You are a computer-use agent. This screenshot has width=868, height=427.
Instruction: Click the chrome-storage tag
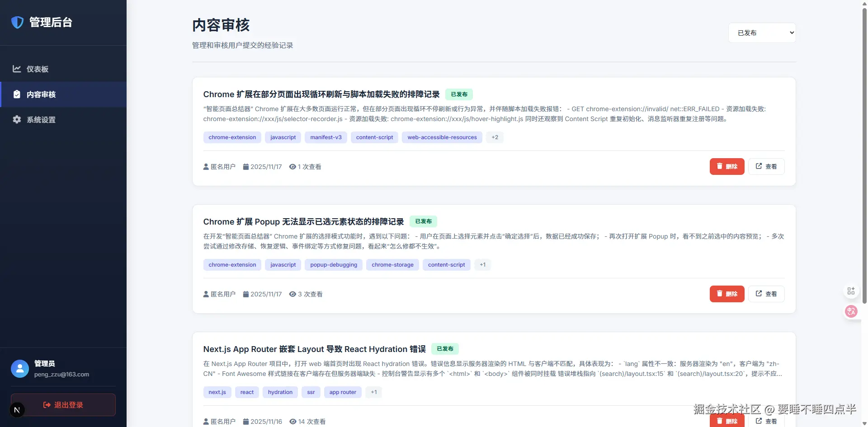(392, 265)
